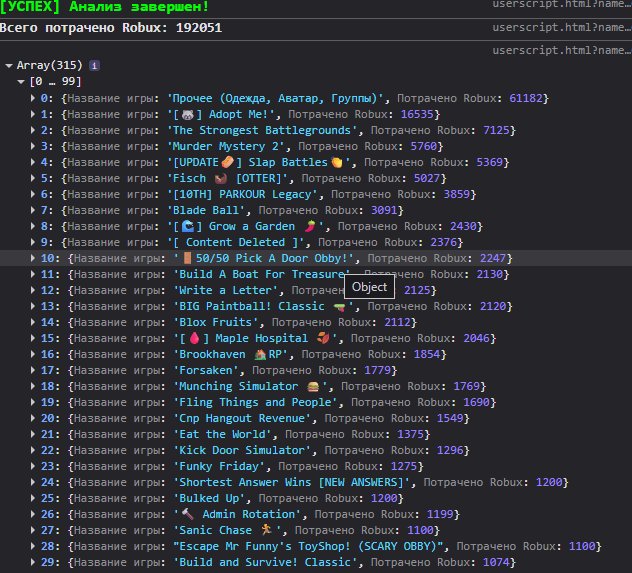Expand entry 29 Build and Survive! Classic

point(33,562)
